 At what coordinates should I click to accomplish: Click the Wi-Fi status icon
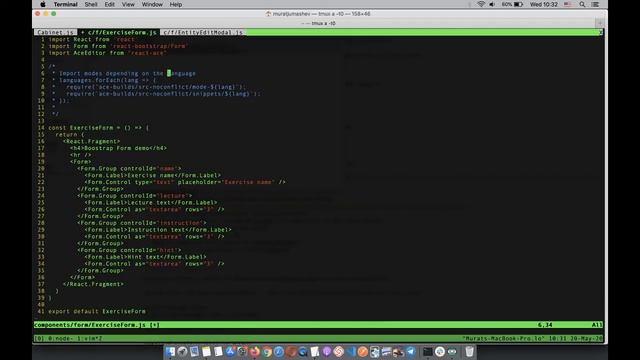point(481,4)
